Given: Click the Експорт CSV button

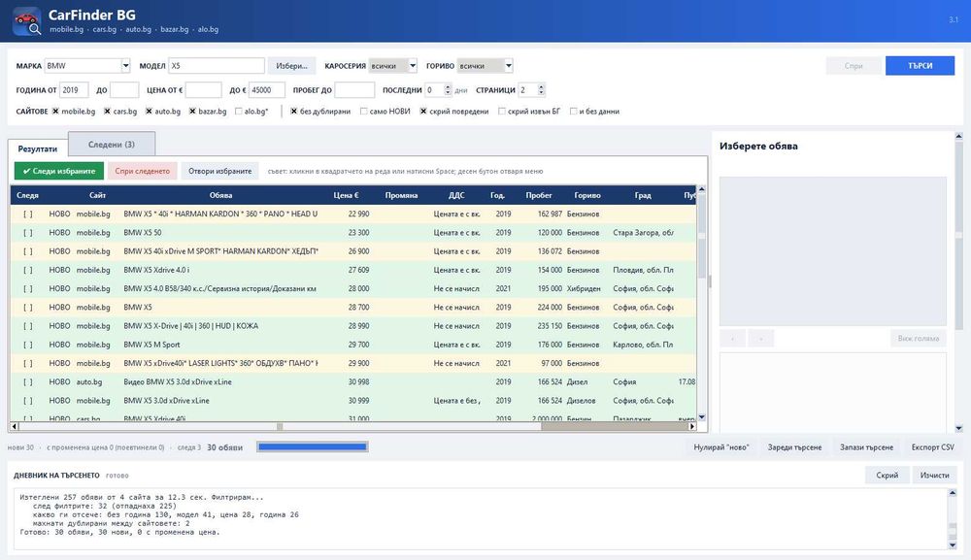Looking at the screenshot, I should [932, 447].
